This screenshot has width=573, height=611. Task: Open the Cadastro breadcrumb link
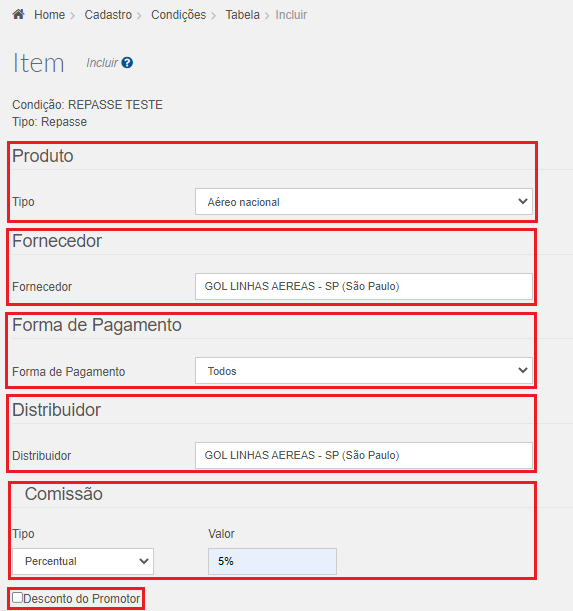(x=108, y=15)
